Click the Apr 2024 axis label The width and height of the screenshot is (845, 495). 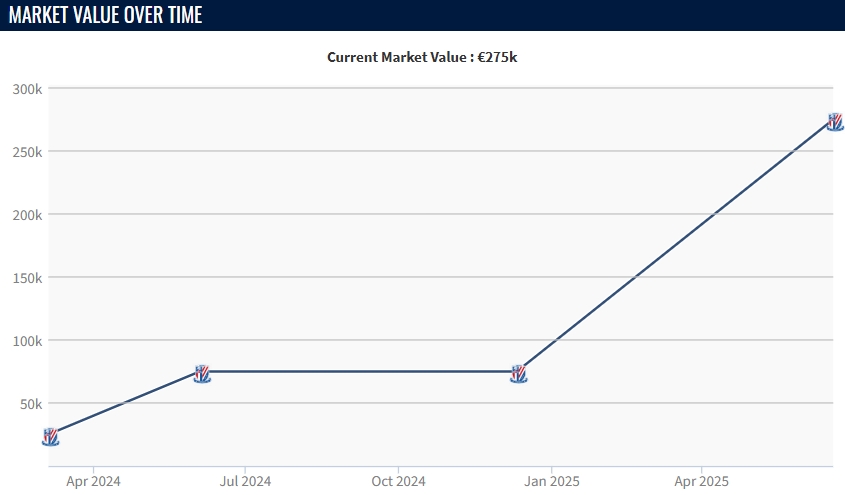[x=93, y=481]
